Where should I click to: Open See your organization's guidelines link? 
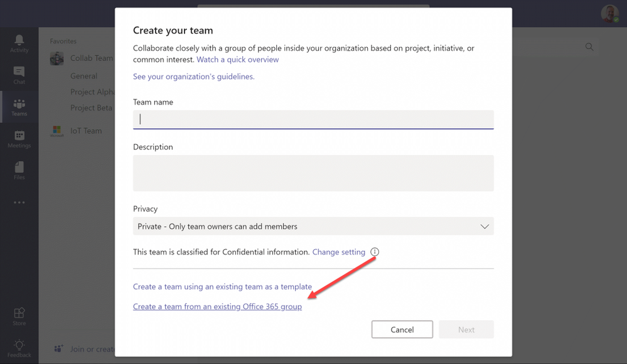coord(193,77)
